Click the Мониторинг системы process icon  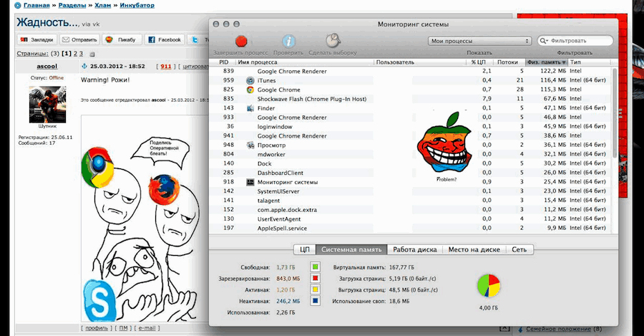[250, 182]
